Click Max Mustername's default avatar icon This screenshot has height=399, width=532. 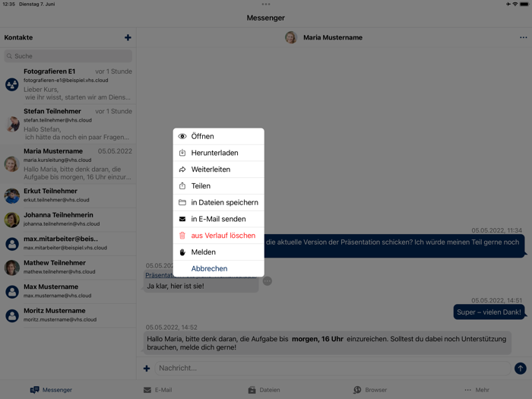click(12, 292)
